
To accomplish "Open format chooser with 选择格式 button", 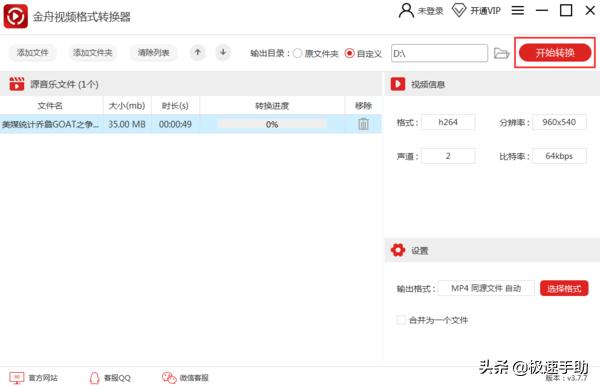I will click(564, 288).
